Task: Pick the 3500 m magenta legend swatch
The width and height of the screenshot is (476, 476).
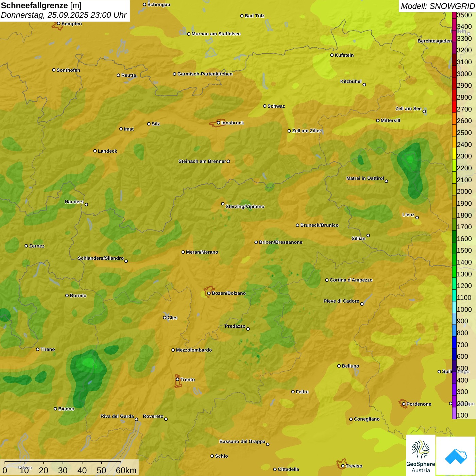Action: [454, 15]
